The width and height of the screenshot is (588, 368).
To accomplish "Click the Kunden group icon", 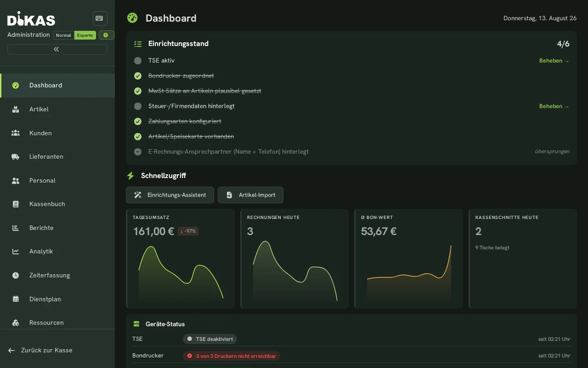I will [16, 133].
